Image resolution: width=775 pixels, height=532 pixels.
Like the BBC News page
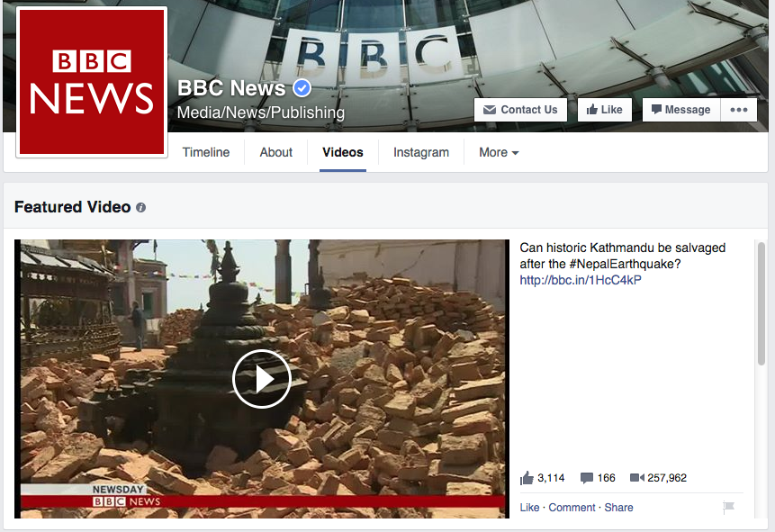tap(605, 110)
